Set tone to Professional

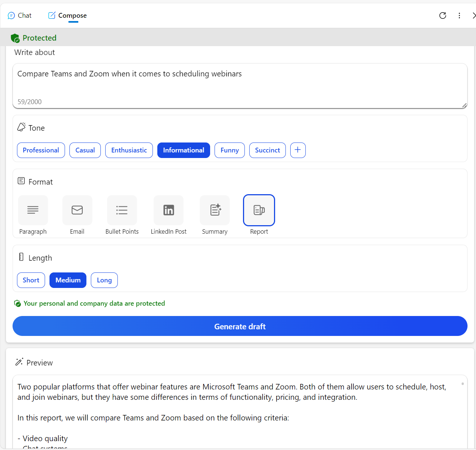point(41,150)
